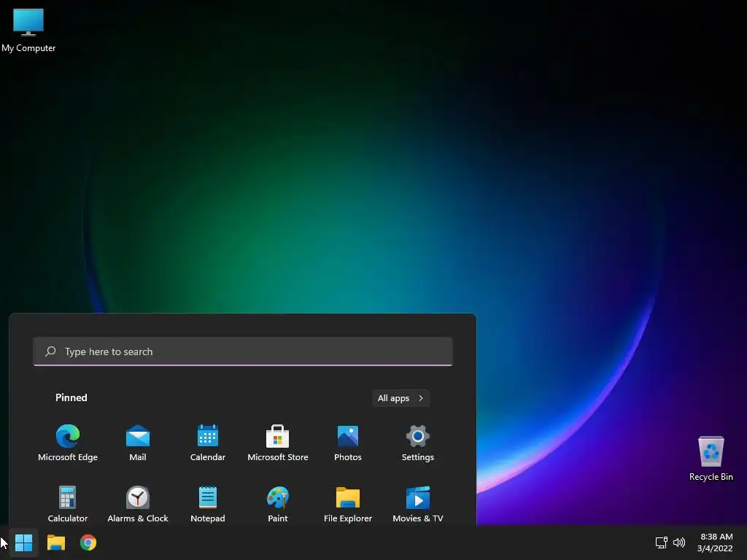Click the volume speaker tray icon
This screenshot has width=747, height=560.
pyautogui.click(x=679, y=542)
